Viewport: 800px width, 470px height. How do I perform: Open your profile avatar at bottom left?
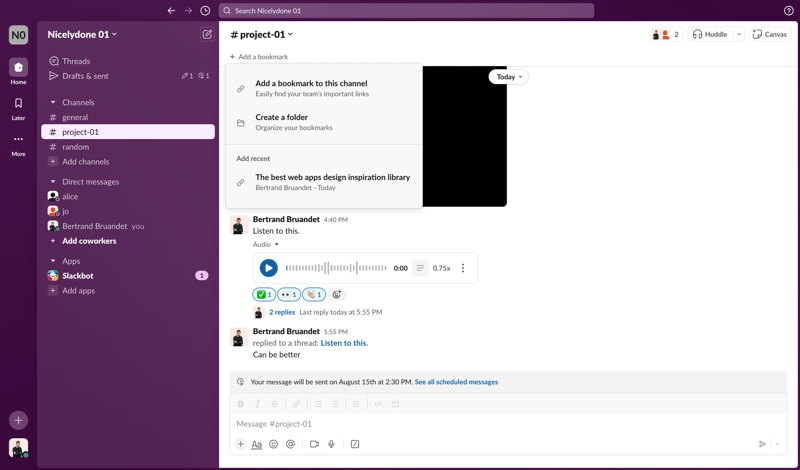coord(18,448)
